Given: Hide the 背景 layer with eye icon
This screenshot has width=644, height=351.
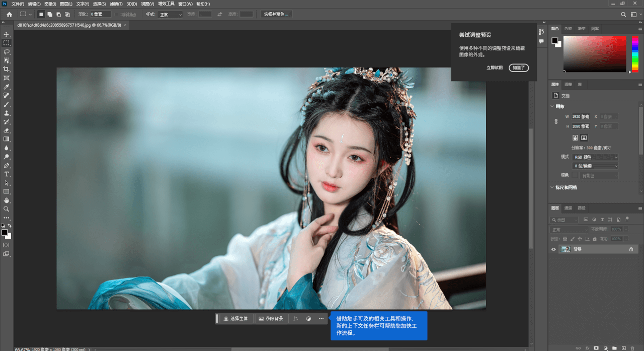Looking at the screenshot, I should [x=554, y=249].
